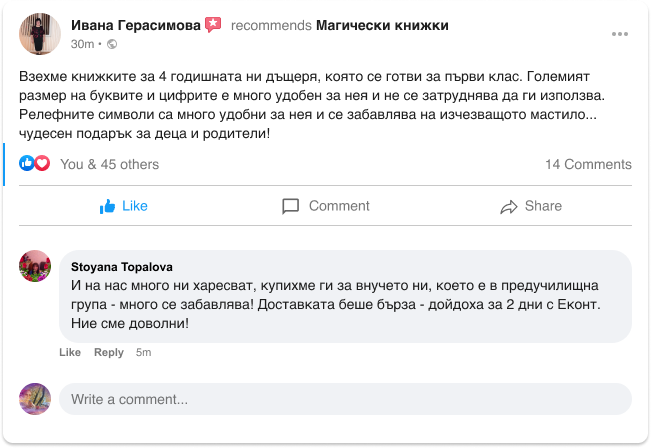Open the Магически книжки page link

(382, 25)
